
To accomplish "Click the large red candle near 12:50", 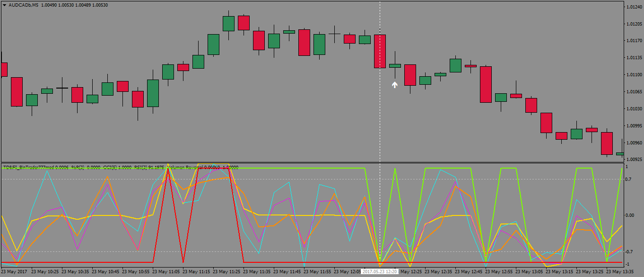I will pyautogui.click(x=486, y=84).
